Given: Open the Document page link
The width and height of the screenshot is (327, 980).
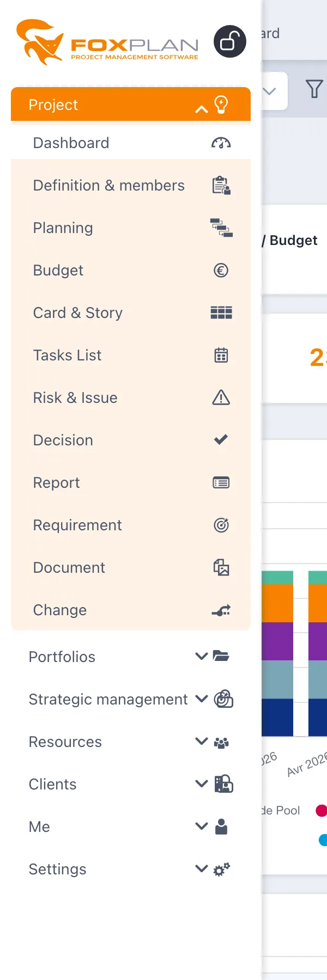Looking at the screenshot, I should tap(131, 567).
